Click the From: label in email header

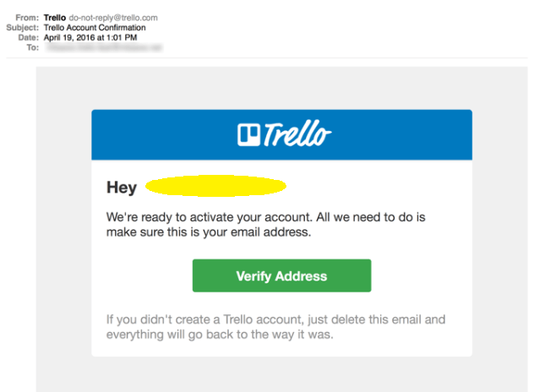click(x=27, y=18)
